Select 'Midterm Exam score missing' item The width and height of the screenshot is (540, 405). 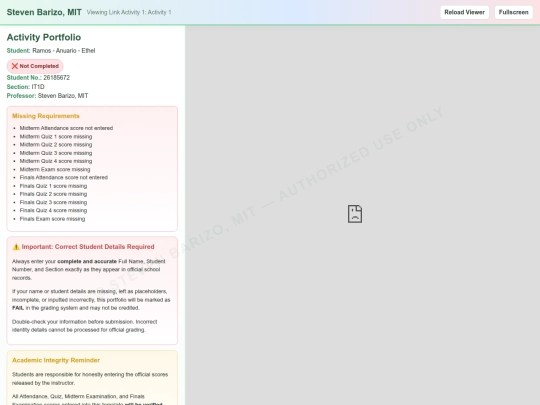click(x=55, y=169)
